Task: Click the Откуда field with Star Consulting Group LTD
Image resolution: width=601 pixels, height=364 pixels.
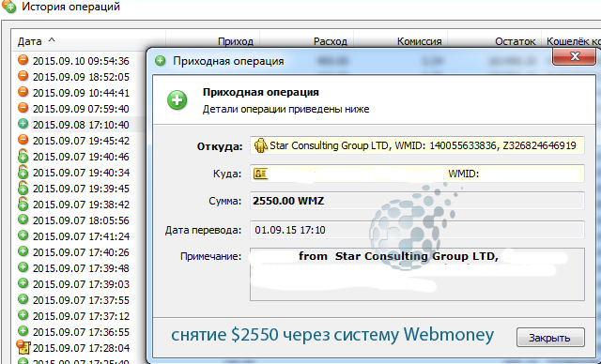Action: point(417,145)
